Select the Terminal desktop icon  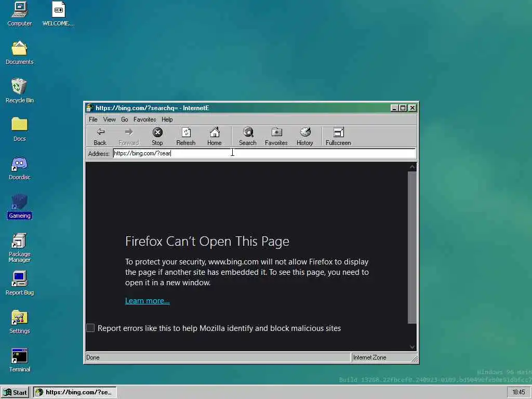[x=20, y=361]
